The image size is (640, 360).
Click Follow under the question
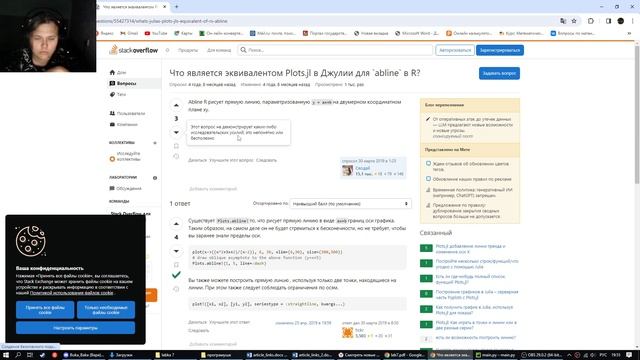click(x=266, y=160)
